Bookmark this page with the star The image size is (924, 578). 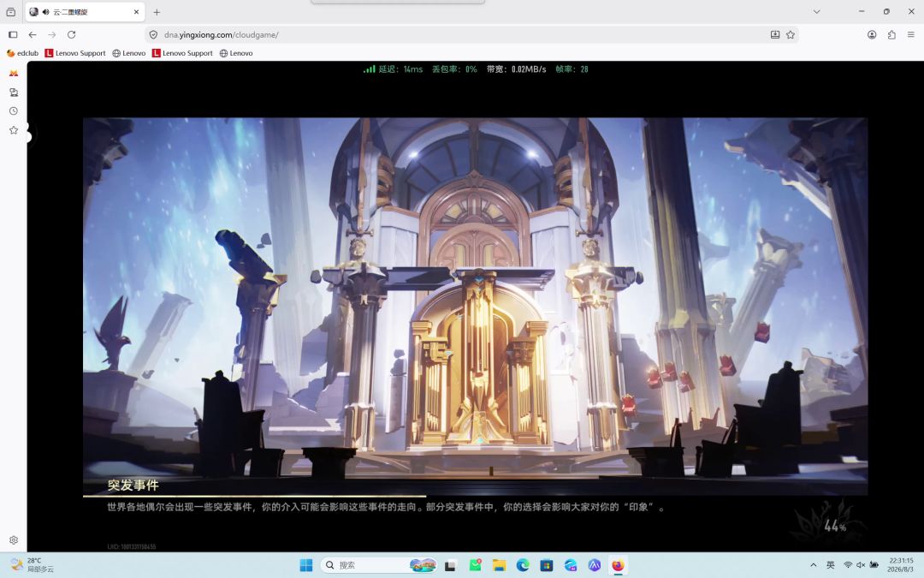[791, 35]
